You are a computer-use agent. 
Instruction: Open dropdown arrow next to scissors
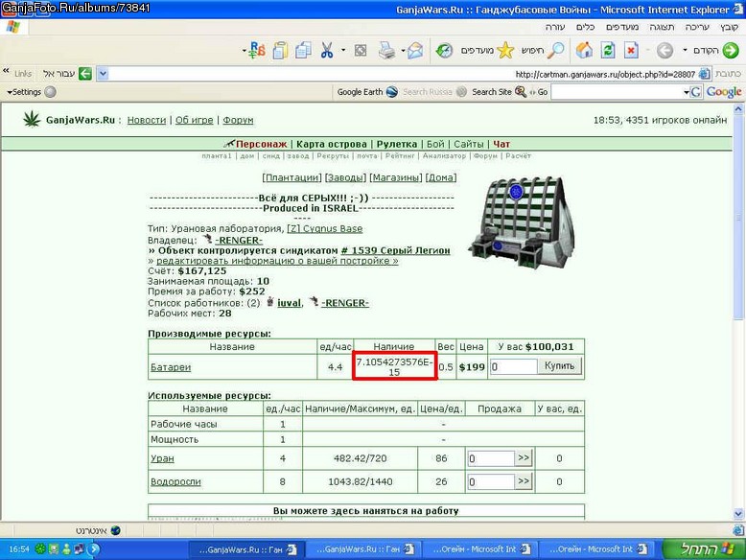click(343, 50)
